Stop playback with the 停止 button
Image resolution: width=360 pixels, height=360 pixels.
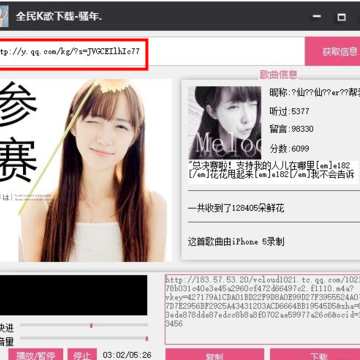(82, 354)
